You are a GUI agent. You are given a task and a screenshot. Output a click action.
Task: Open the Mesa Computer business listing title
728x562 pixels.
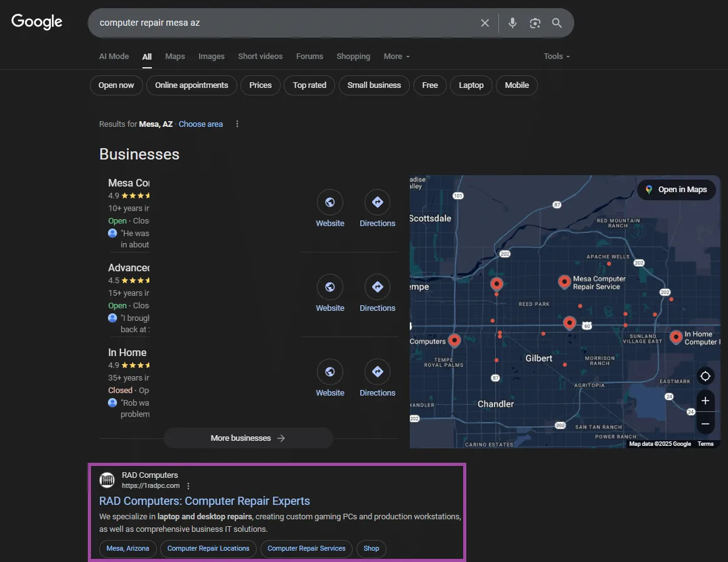[x=129, y=183]
